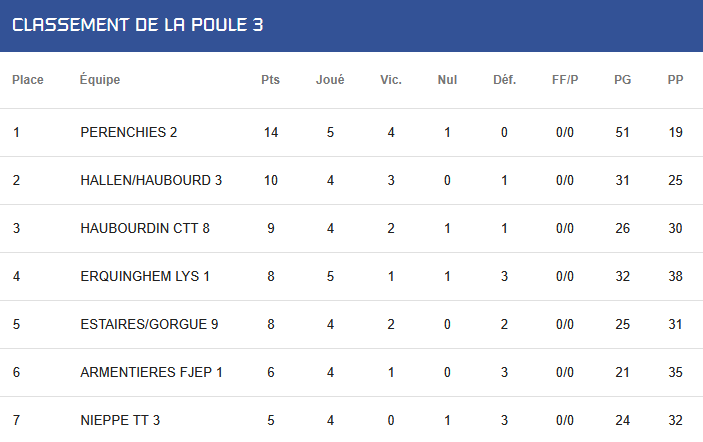Click the Pts column header
Image resolution: width=703 pixels, height=442 pixels.
[x=270, y=80]
